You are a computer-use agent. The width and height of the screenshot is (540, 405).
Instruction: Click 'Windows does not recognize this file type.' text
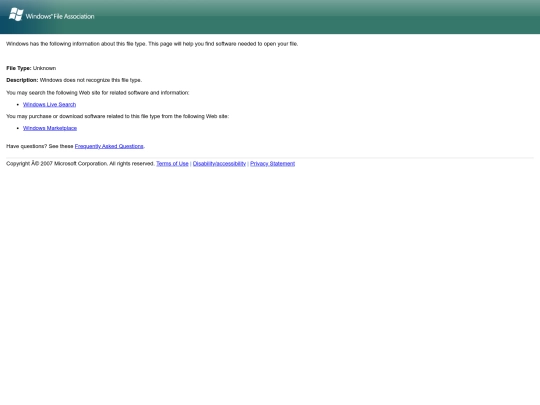coord(91,80)
